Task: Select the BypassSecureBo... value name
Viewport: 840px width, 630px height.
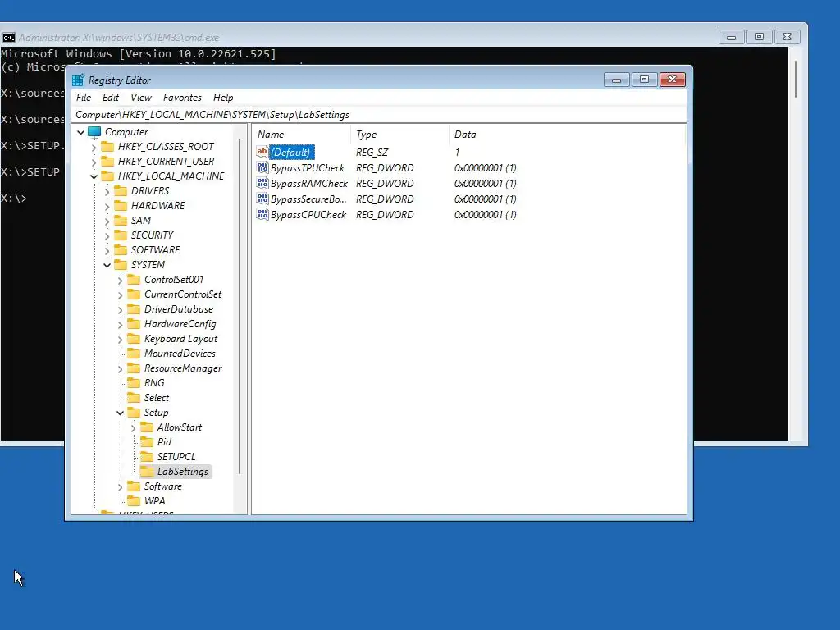Action: tap(308, 199)
